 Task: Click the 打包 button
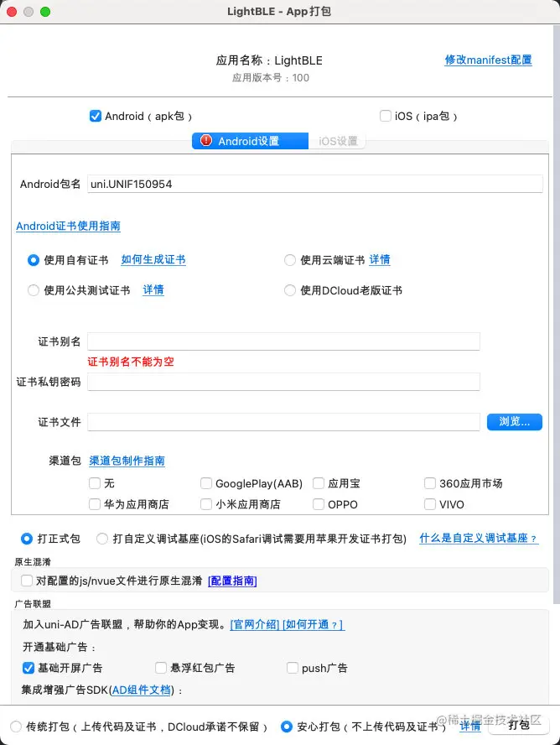[x=519, y=725]
